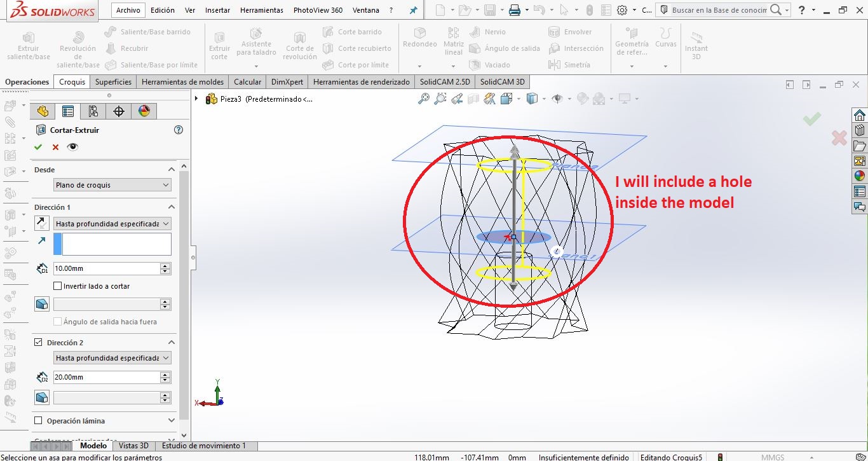Open the Herramientas menu

262,10
